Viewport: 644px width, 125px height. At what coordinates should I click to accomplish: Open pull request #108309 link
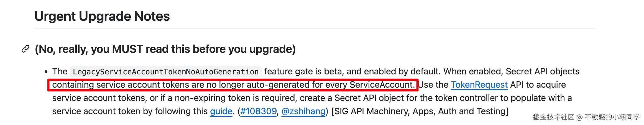click(x=258, y=111)
